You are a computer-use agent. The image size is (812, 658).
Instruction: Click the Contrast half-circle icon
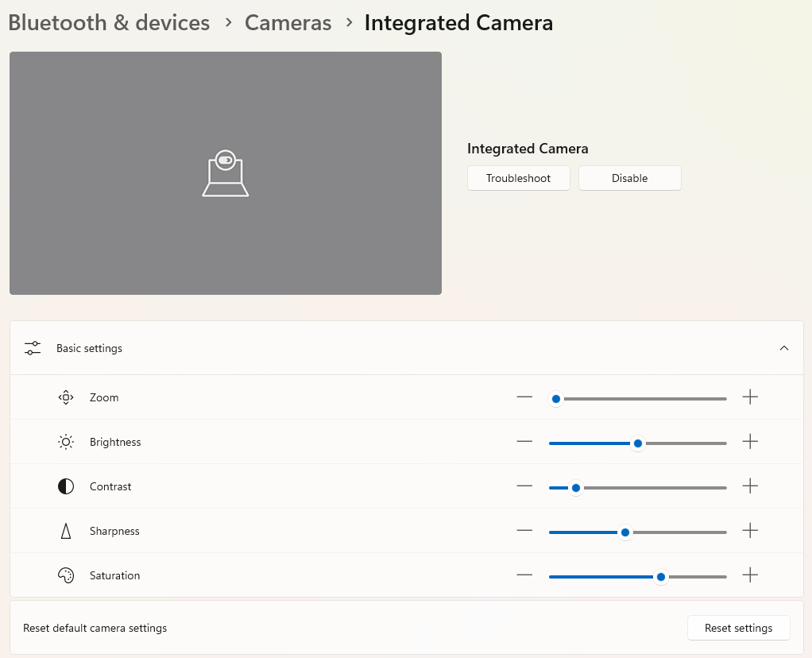point(66,486)
